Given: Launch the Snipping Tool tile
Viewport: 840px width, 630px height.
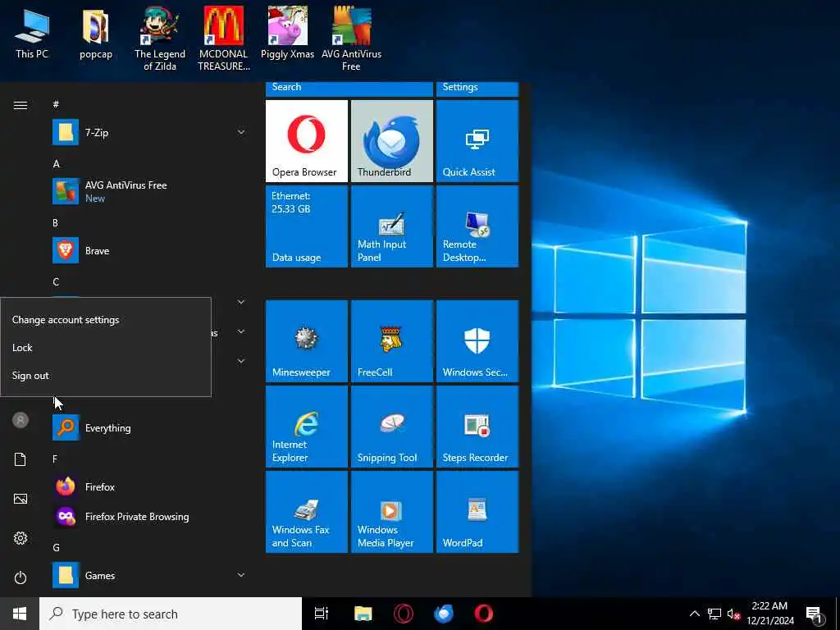Looking at the screenshot, I should pos(391,427).
